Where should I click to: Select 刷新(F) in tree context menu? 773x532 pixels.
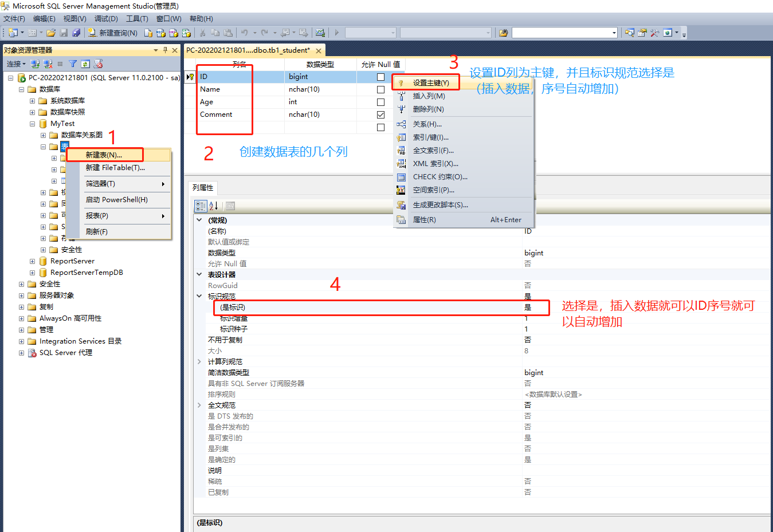[x=119, y=231]
